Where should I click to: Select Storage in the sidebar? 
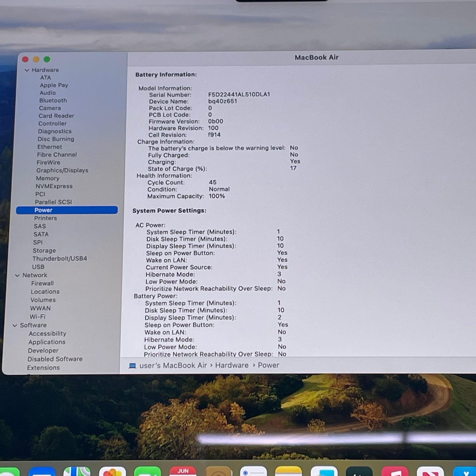(44, 250)
